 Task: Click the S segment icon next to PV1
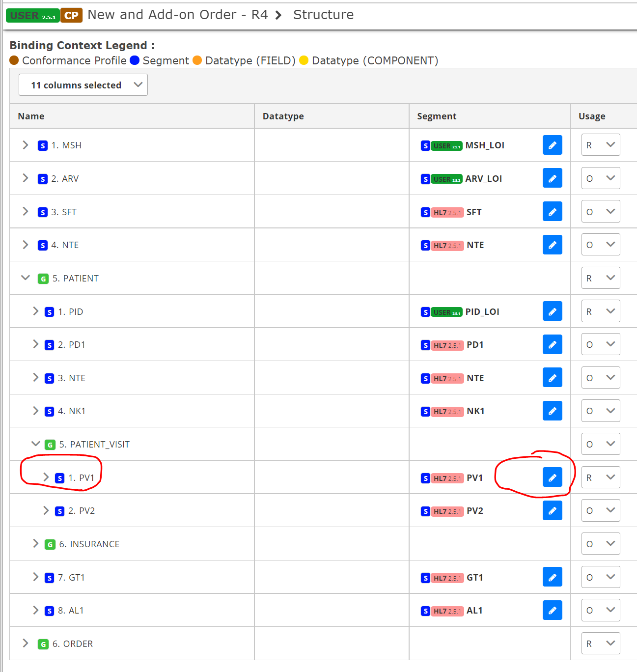60,477
